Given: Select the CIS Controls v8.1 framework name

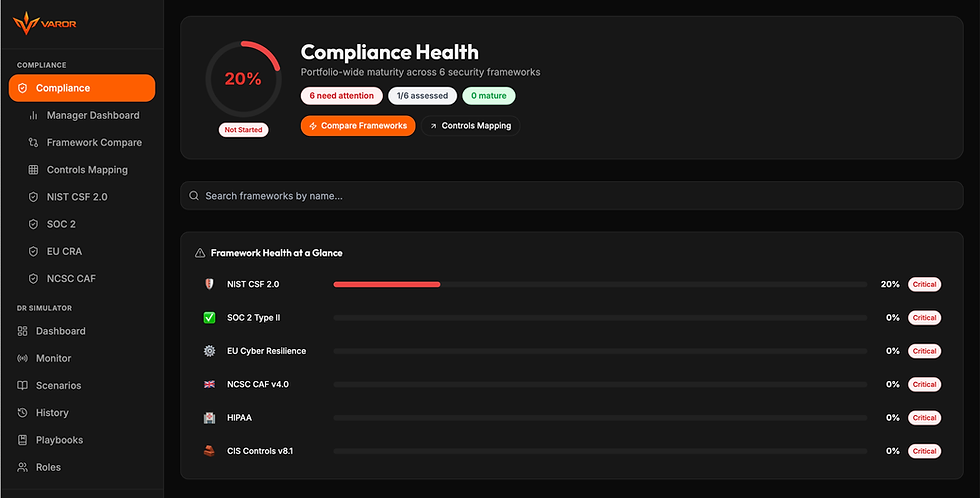Looking at the screenshot, I should 260,451.
